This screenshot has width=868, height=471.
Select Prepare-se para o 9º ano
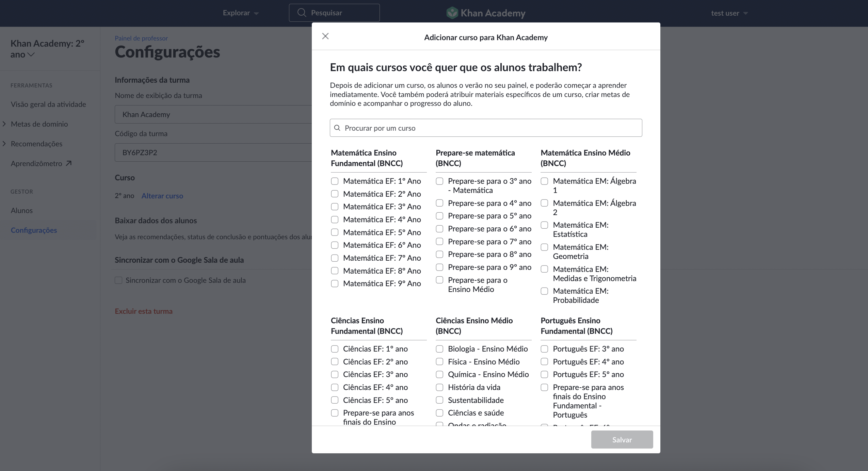tap(439, 267)
